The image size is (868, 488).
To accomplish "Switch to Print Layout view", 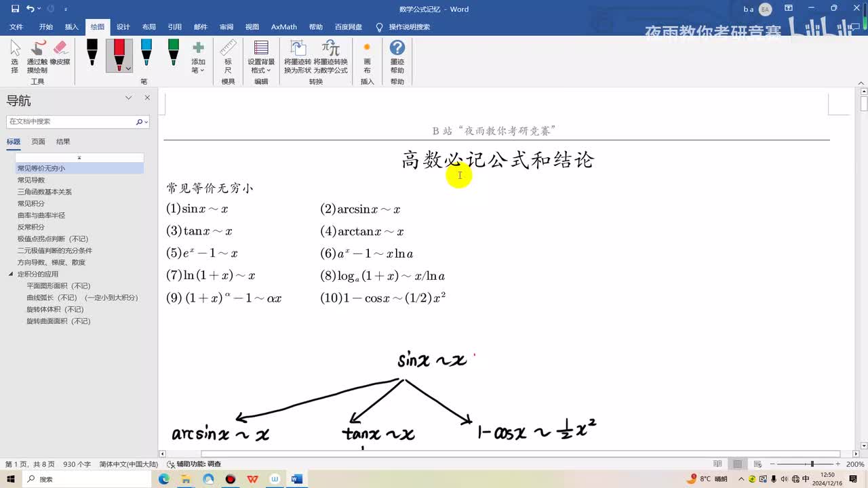I will click(738, 464).
